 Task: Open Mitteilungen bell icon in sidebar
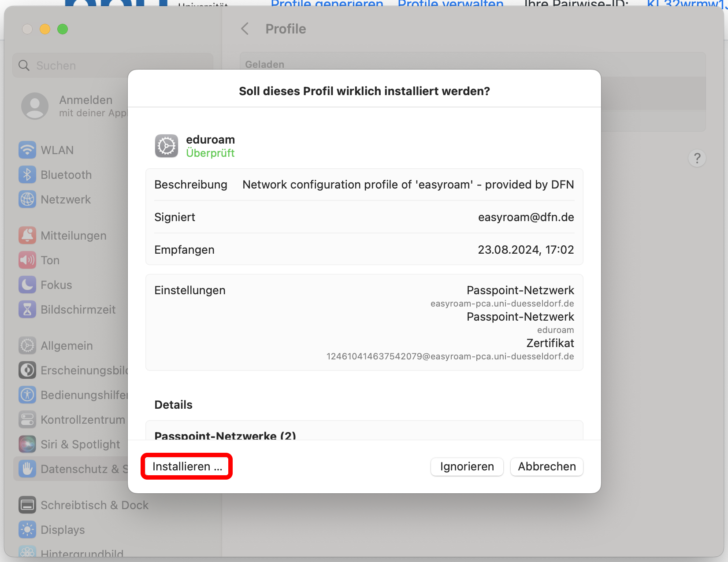point(27,236)
